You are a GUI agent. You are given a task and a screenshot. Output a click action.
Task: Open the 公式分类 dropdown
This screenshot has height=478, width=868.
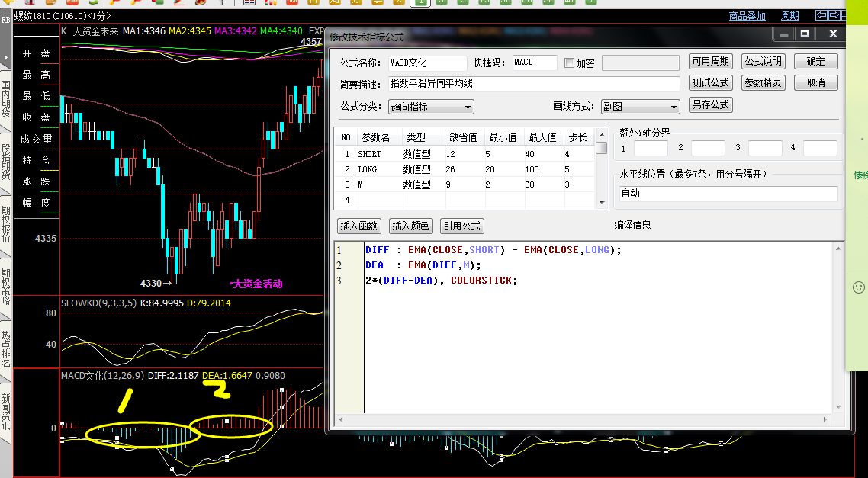(x=431, y=107)
